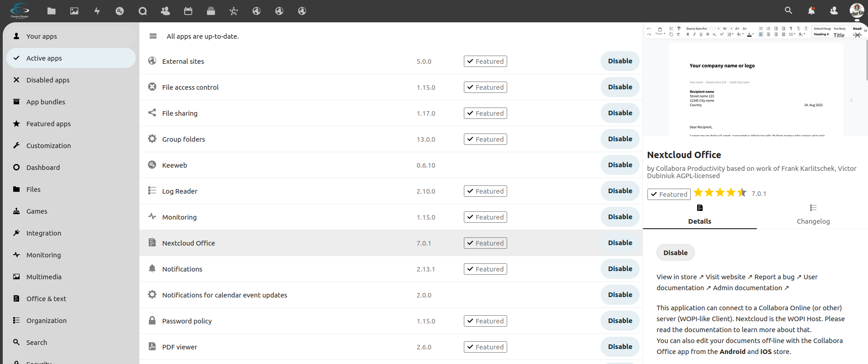Viewport: 868px width, 364px height.
Task: Select the Keeweb app name
Action: pos(175,165)
